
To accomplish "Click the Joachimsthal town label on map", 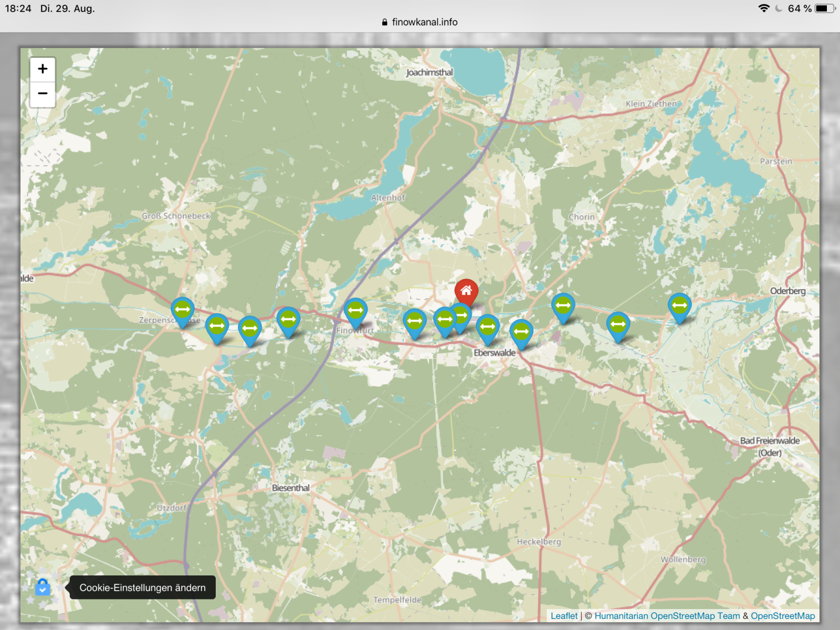I will [x=429, y=72].
